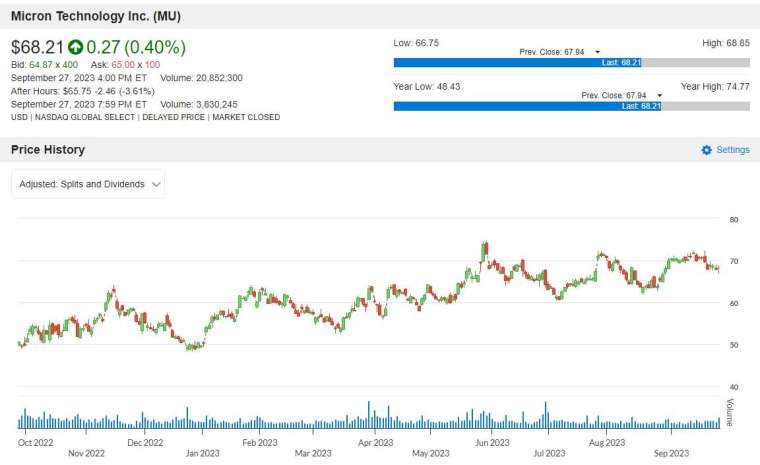The height and width of the screenshot is (465, 760).
Task: Click the $68.21 last price
Action: [37, 47]
